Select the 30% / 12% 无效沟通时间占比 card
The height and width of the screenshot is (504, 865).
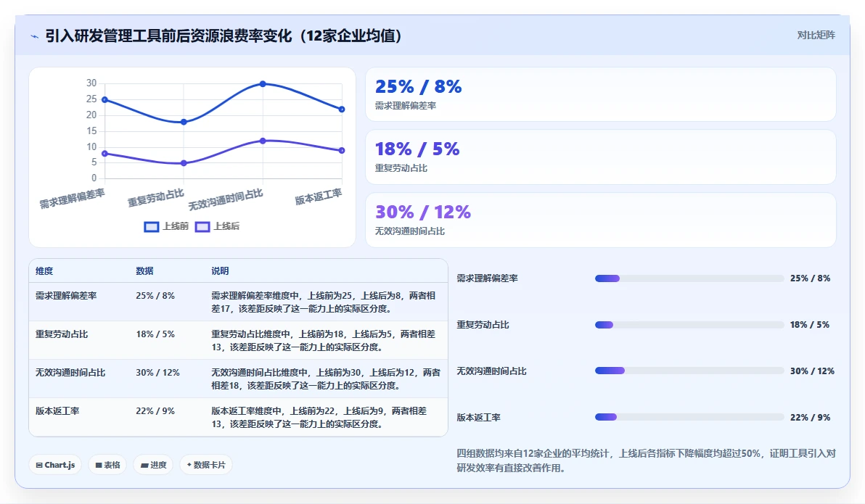(x=601, y=220)
